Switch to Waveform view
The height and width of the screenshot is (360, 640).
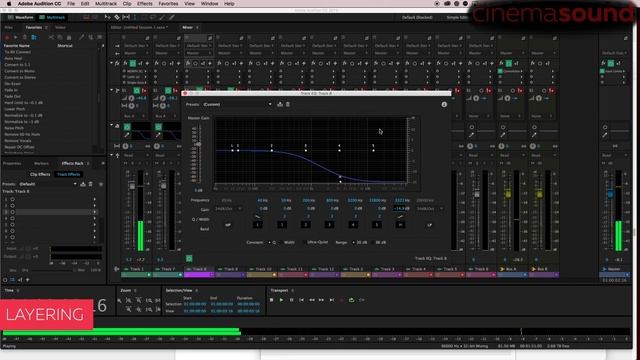(20, 18)
